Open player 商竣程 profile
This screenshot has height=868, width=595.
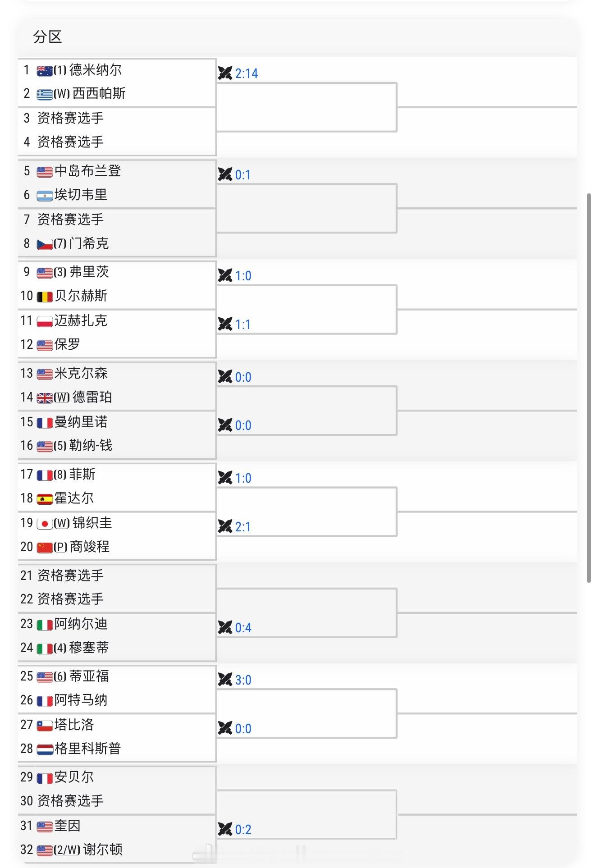[89, 547]
